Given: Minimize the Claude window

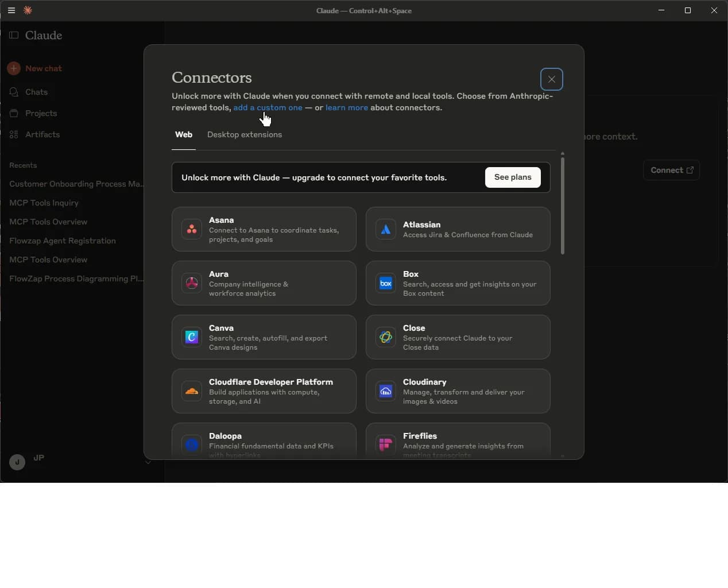Looking at the screenshot, I should point(661,10).
